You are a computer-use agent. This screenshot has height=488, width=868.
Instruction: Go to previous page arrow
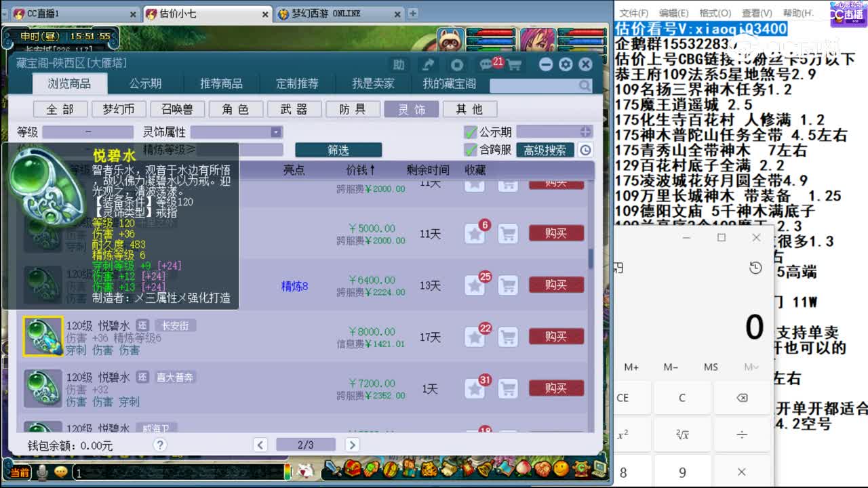[x=260, y=445]
